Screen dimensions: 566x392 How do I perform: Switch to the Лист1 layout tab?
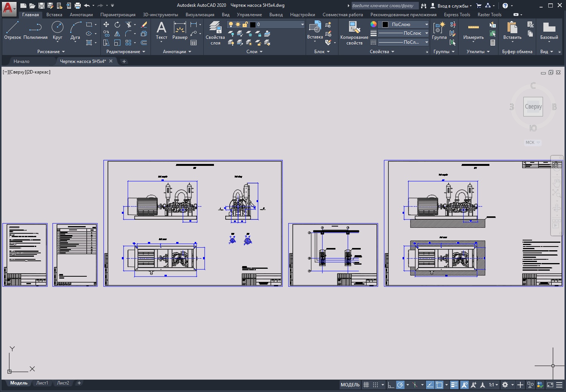click(42, 383)
